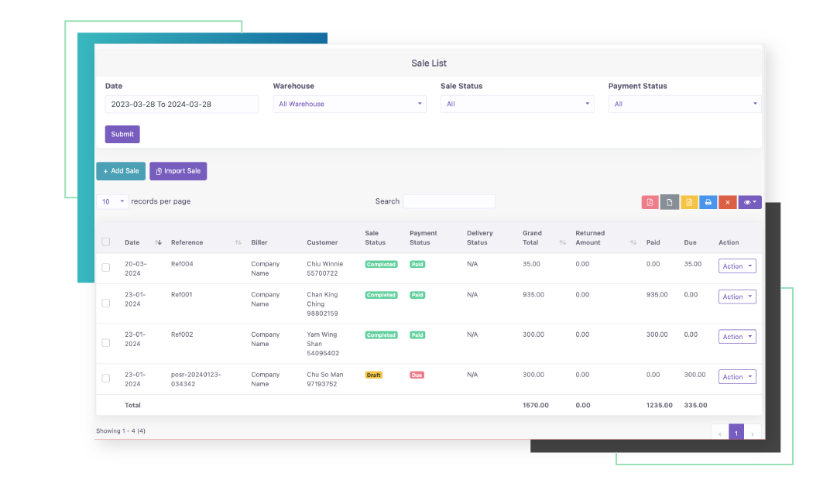Screen dimensions: 830x504
Task: Print the sale list
Action: pyautogui.click(x=708, y=202)
